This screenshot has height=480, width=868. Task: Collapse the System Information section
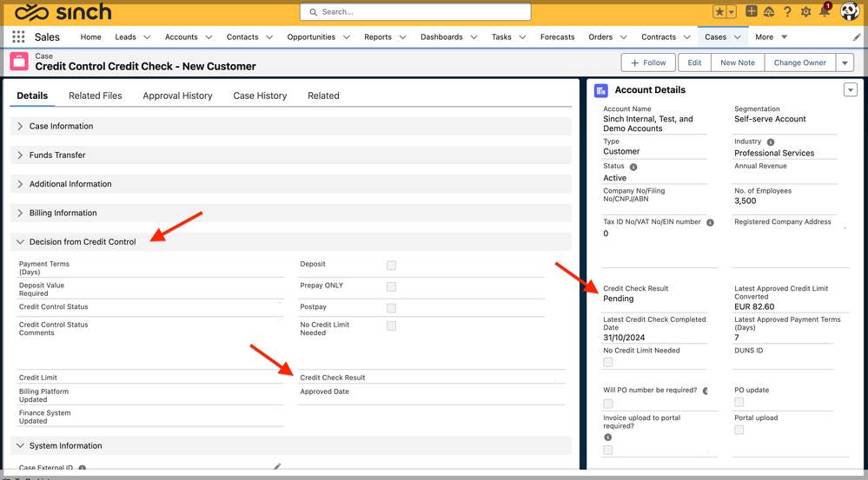pyautogui.click(x=290, y=446)
